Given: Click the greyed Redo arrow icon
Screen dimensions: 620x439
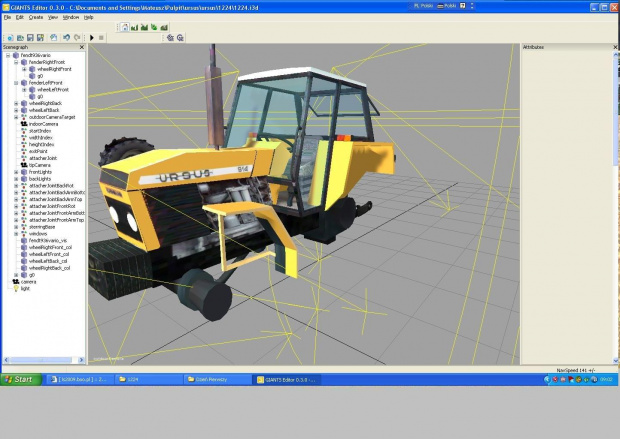Looking at the screenshot, I should click(x=77, y=38).
